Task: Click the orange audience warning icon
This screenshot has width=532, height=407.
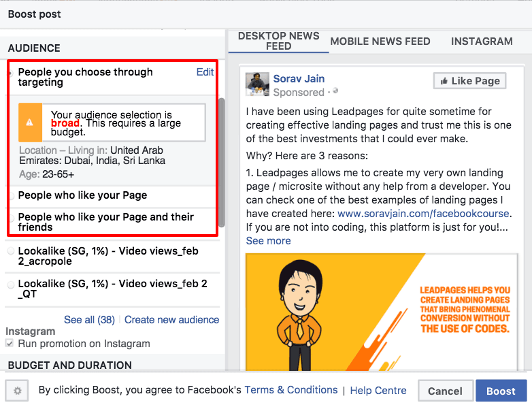Action: 30,123
